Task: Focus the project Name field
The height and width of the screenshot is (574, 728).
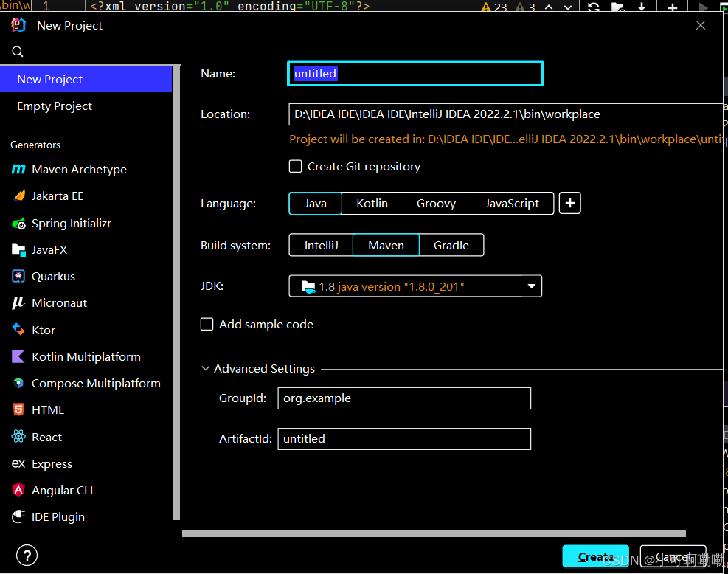Action: (415, 73)
